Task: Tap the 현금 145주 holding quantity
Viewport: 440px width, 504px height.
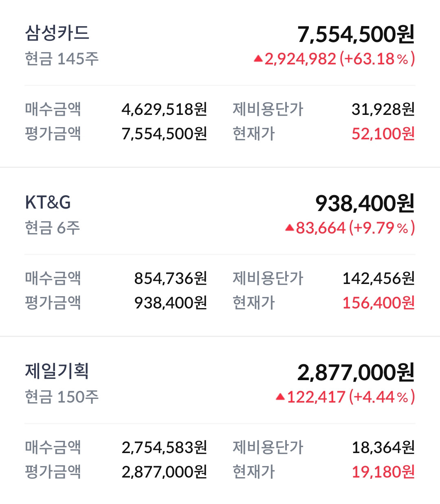Action: coord(62,59)
